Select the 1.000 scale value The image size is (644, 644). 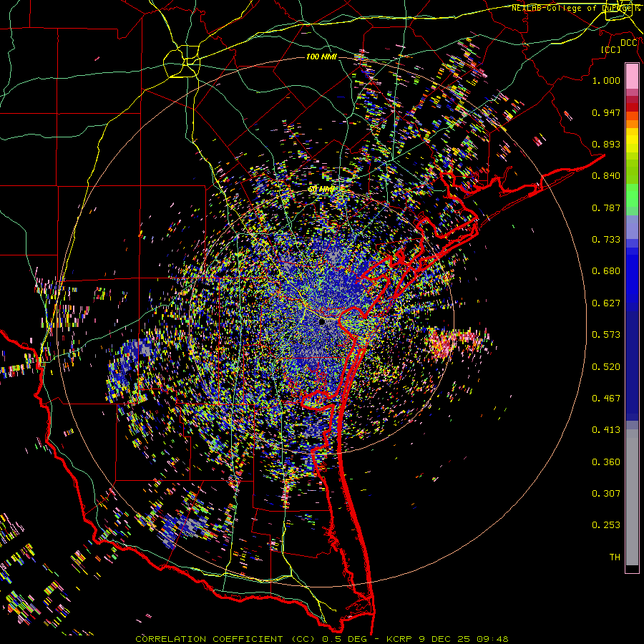coord(606,80)
